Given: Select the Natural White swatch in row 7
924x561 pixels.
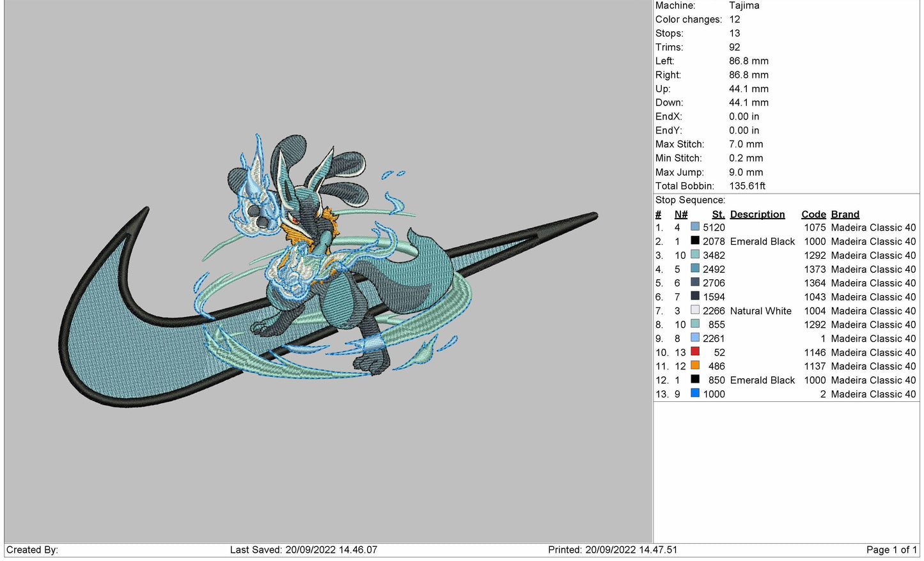Looking at the screenshot, I should [695, 311].
